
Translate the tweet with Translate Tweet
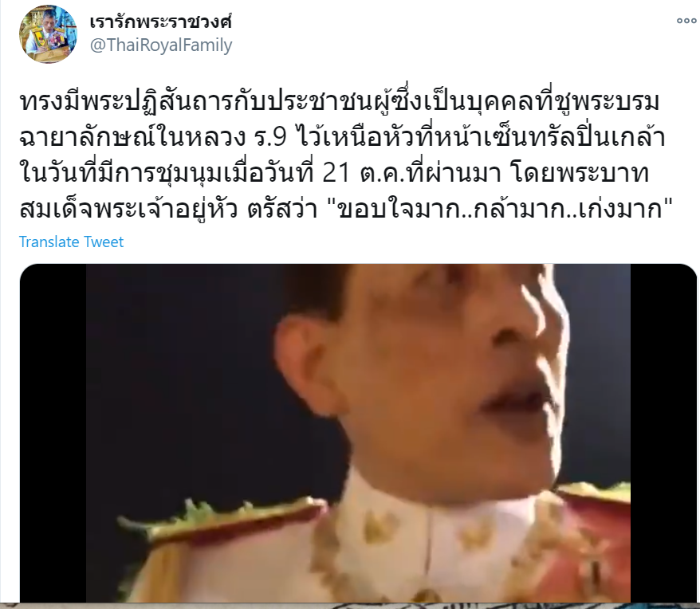point(72,242)
